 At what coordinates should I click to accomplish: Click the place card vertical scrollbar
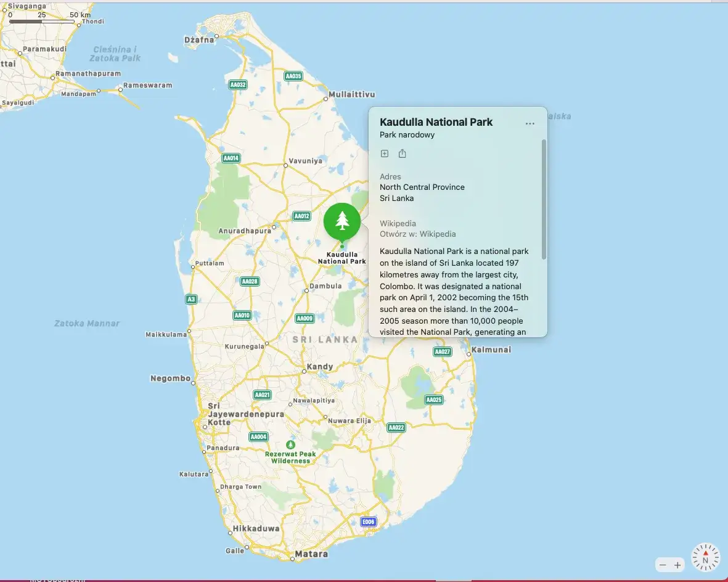(x=544, y=199)
